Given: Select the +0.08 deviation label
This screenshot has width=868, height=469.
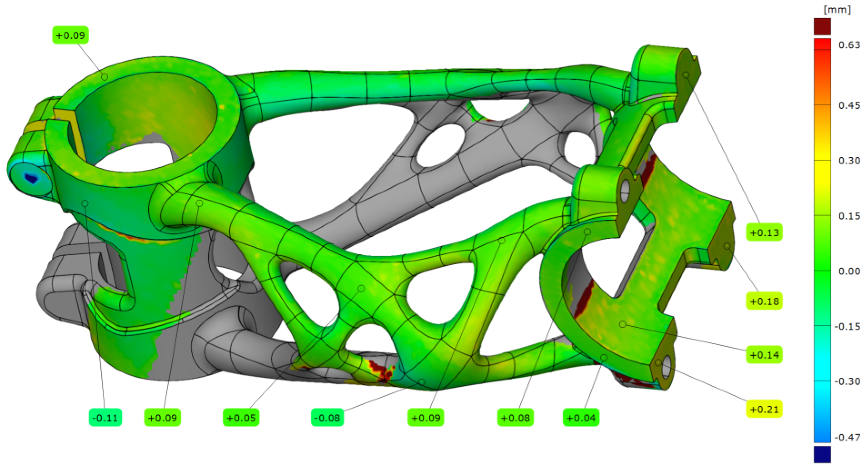Looking at the screenshot, I should 515,418.
